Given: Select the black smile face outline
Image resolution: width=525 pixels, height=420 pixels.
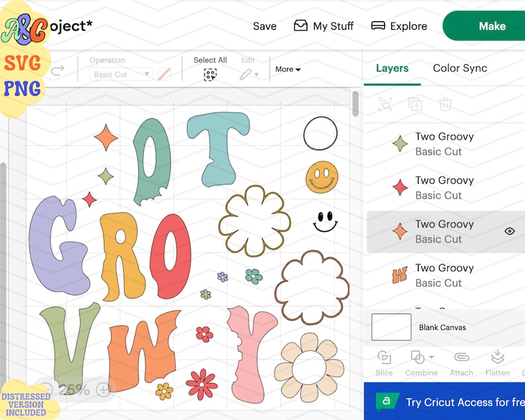Looking at the screenshot, I should tap(325, 222).
